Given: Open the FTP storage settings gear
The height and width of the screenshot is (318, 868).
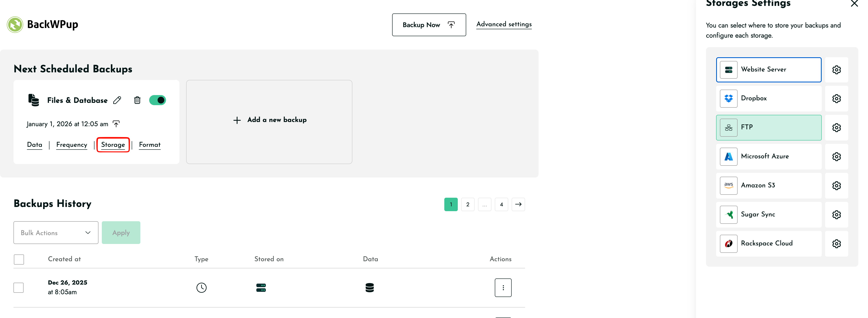Looking at the screenshot, I should click(x=836, y=128).
